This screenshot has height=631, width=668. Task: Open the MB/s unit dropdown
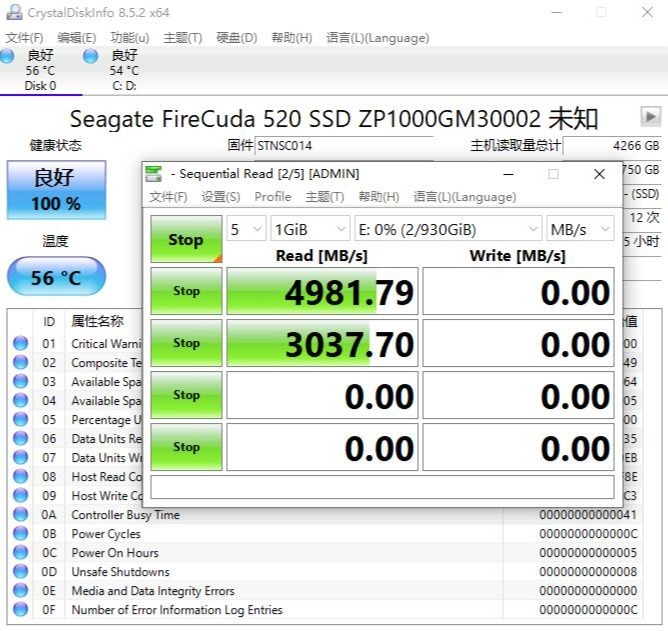click(580, 229)
